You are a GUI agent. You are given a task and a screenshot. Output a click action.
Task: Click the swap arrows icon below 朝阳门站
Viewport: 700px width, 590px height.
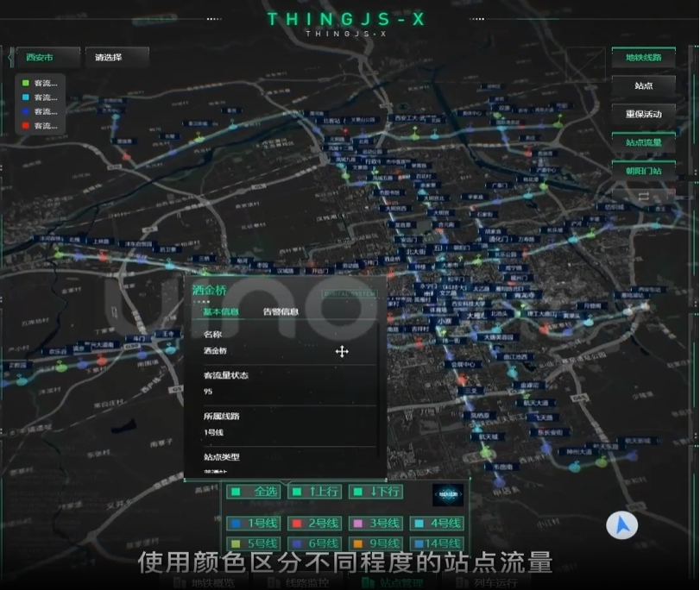click(643, 197)
